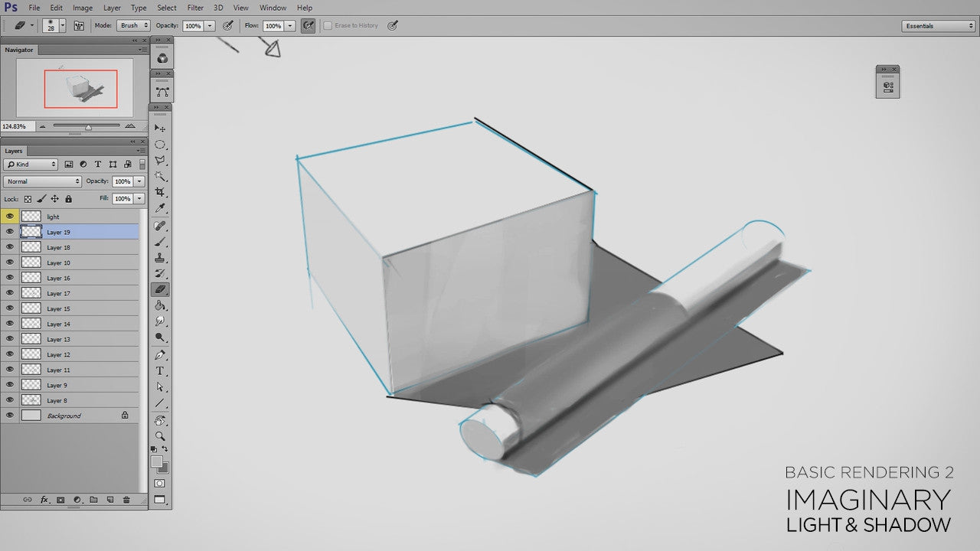The height and width of the screenshot is (551, 980).
Task: Select Layer 13 in Layers panel
Action: [77, 339]
